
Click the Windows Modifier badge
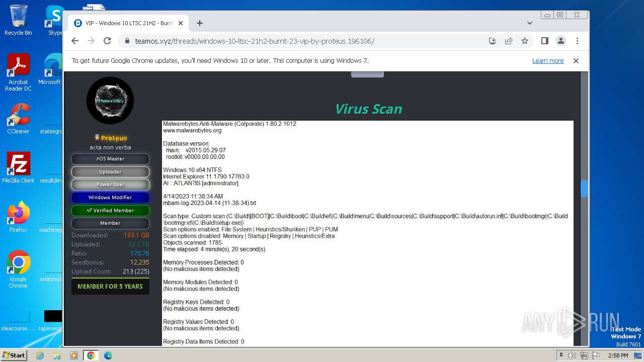pos(110,198)
